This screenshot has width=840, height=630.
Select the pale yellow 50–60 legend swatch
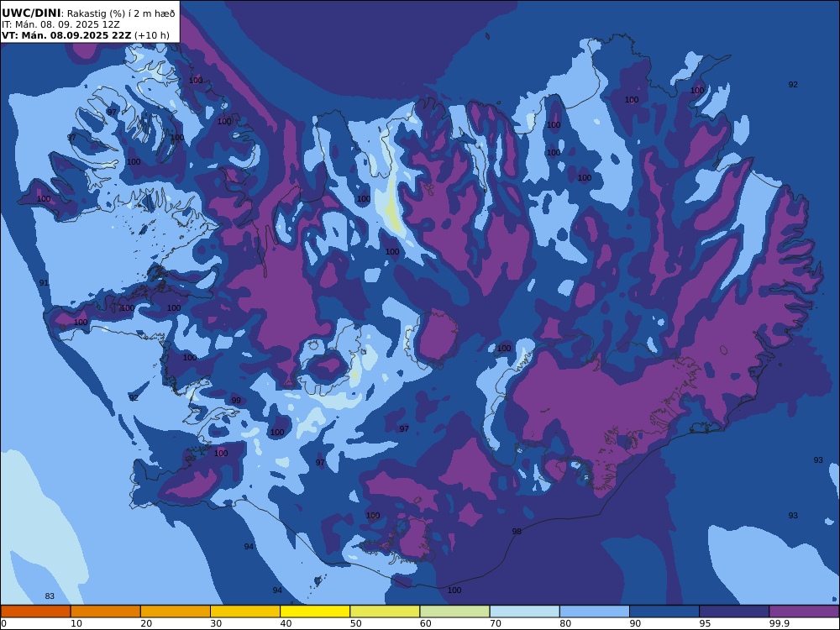tap(385, 612)
